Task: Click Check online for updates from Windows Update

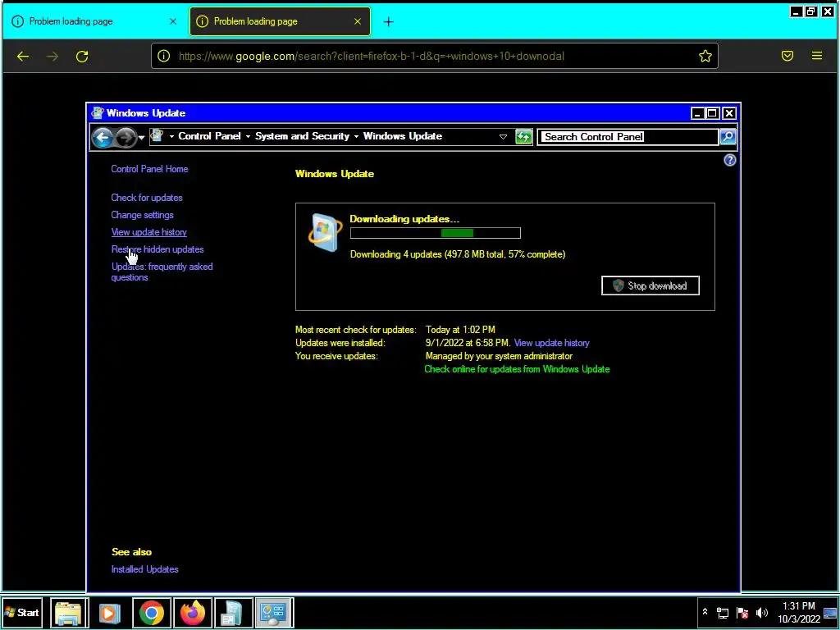Action: click(x=517, y=369)
